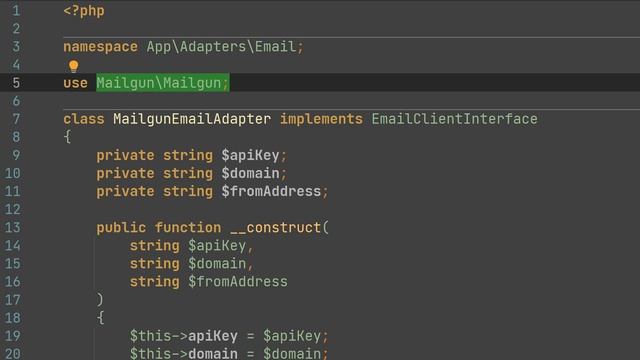Click the highlighted Mailgun\Mailgun import
640x360 pixels.
pyautogui.click(x=163, y=83)
